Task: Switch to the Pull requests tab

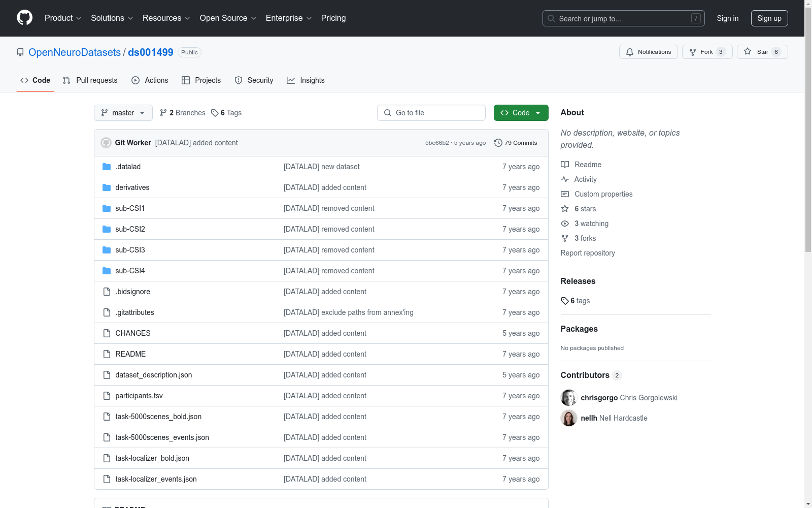Action: 90,80
